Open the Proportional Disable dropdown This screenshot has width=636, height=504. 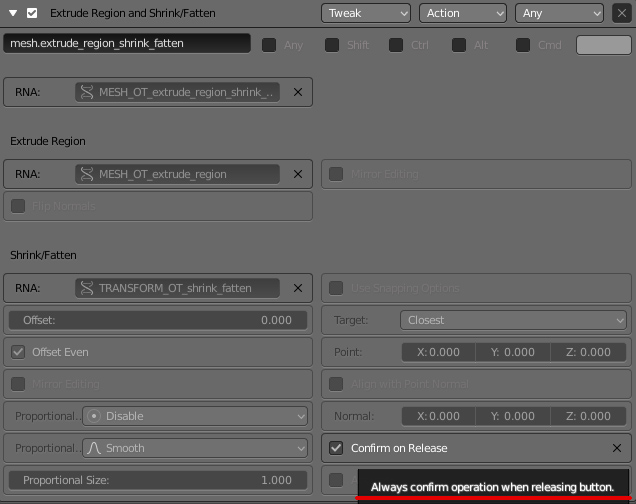195,416
